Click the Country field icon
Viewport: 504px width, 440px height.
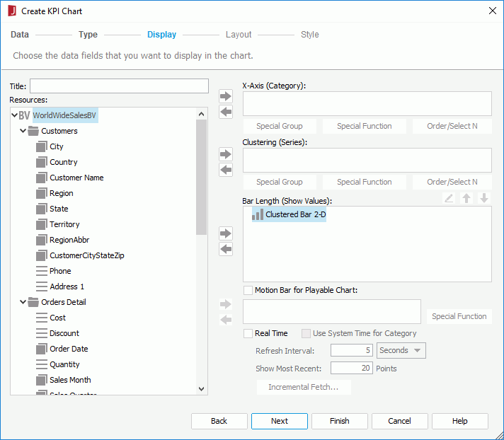tap(42, 162)
